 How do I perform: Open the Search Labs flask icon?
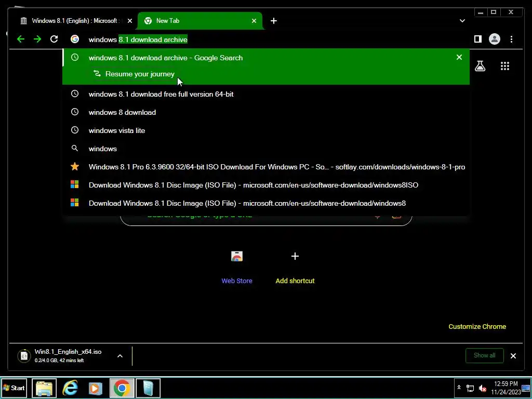pyautogui.click(x=480, y=66)
